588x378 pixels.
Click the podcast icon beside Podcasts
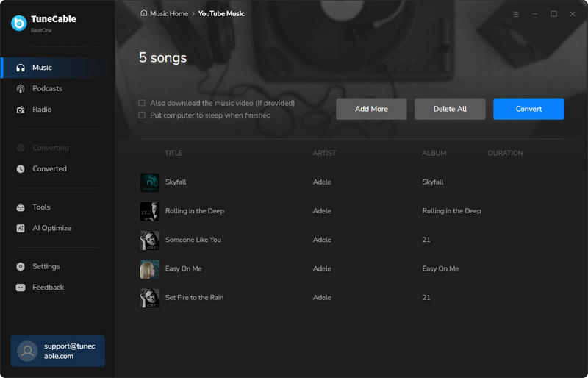pyautogui.click(x=21, y=88)
